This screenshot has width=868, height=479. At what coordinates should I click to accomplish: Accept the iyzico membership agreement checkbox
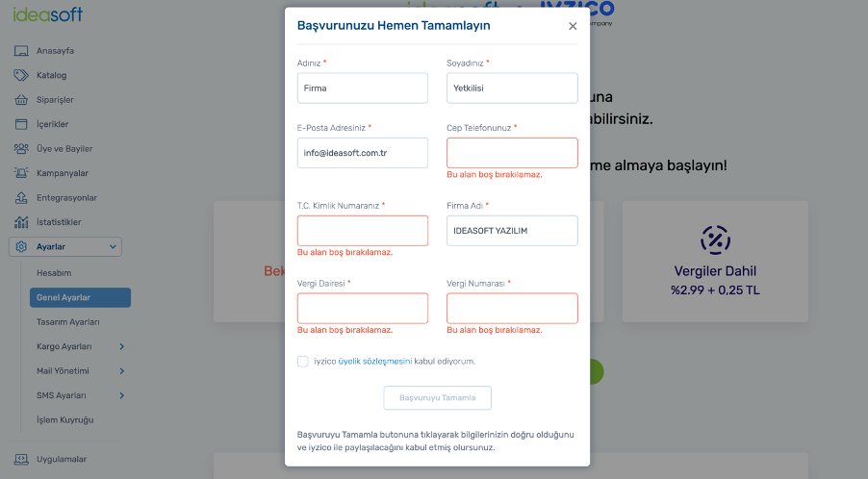tap(303, 362)
